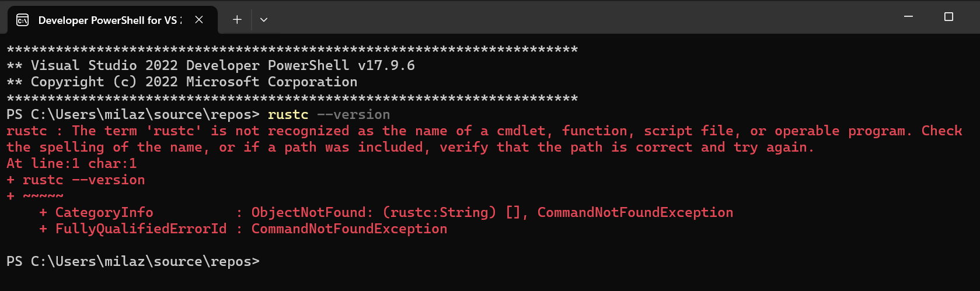Minimize the terminal window
Viewport: 980px width, 291px height.
[908, 17]
